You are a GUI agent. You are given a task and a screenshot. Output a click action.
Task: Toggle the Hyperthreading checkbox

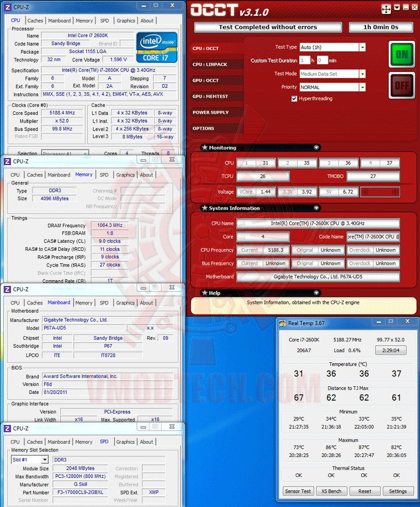[294, 99]
